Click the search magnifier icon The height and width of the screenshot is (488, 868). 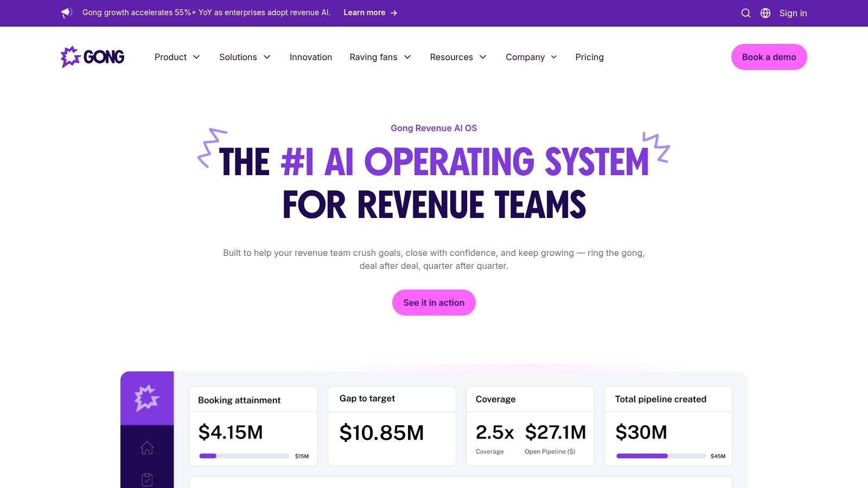[746, 13]
